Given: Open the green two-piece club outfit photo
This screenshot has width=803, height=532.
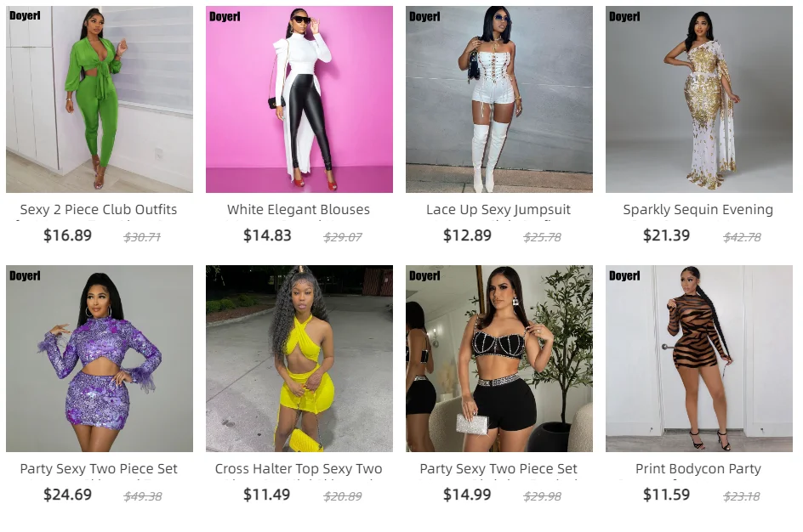Looking at the screenshot, I should click(100, 99).
